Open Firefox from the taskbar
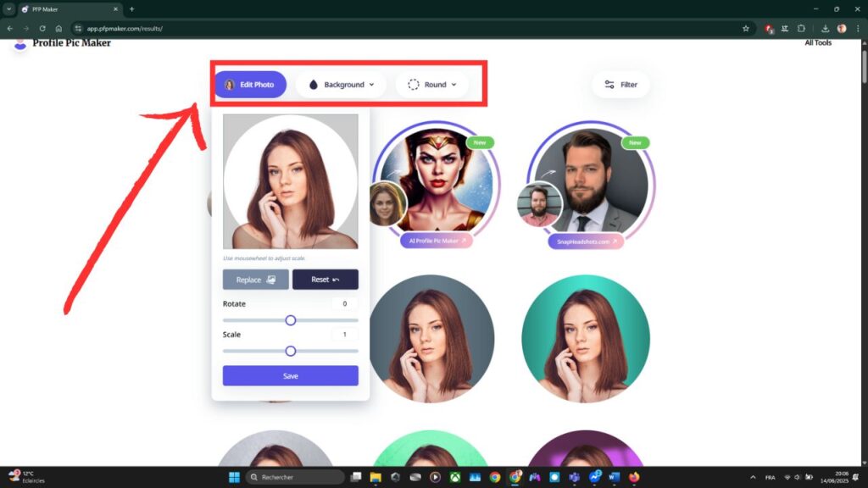Image resolution: width=868 pixels, height=488 pixels. point(634,477)
